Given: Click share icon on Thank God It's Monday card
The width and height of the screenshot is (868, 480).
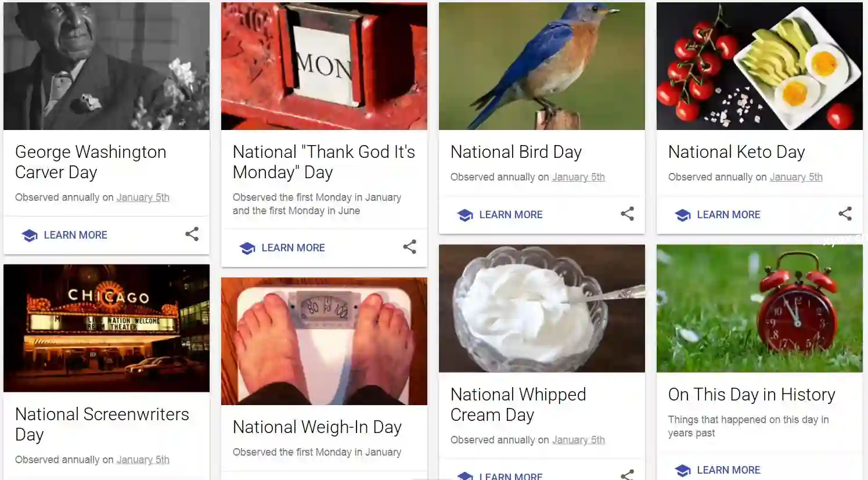Looking at the screenshot, I should coord(409,247).
